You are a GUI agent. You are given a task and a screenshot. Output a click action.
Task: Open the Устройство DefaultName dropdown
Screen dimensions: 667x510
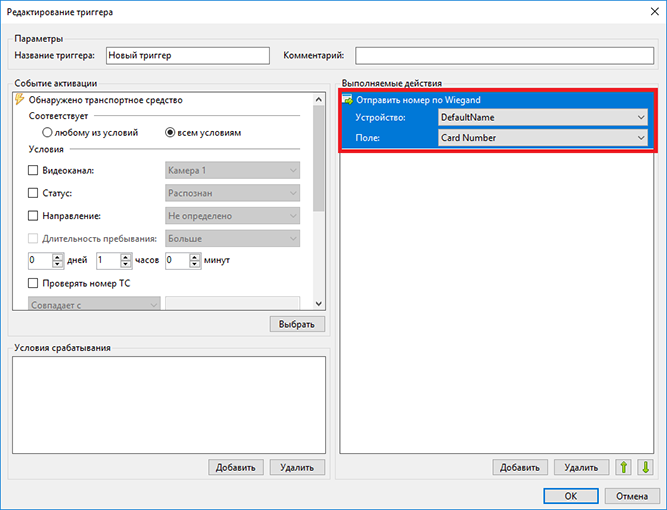(x=542, y=117)
